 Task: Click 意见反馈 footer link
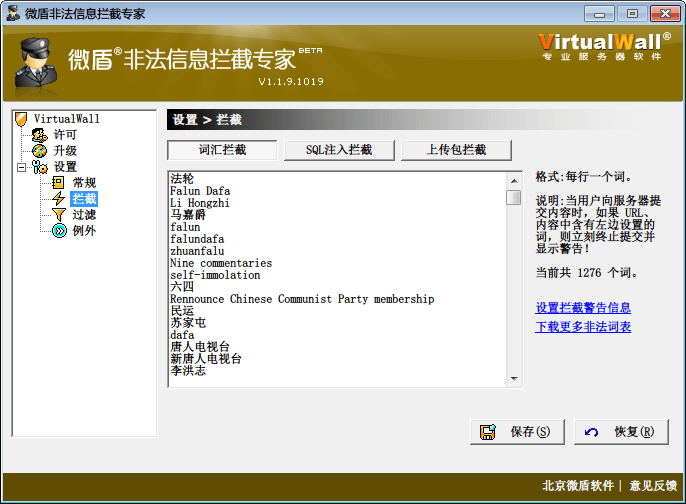click(x=653, y=486)
